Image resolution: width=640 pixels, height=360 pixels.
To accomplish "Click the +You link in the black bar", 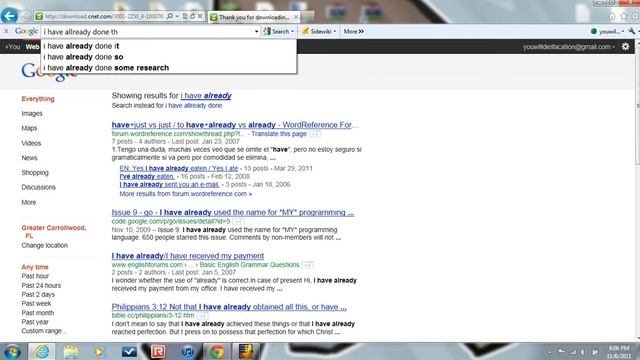I will (12, 47).
